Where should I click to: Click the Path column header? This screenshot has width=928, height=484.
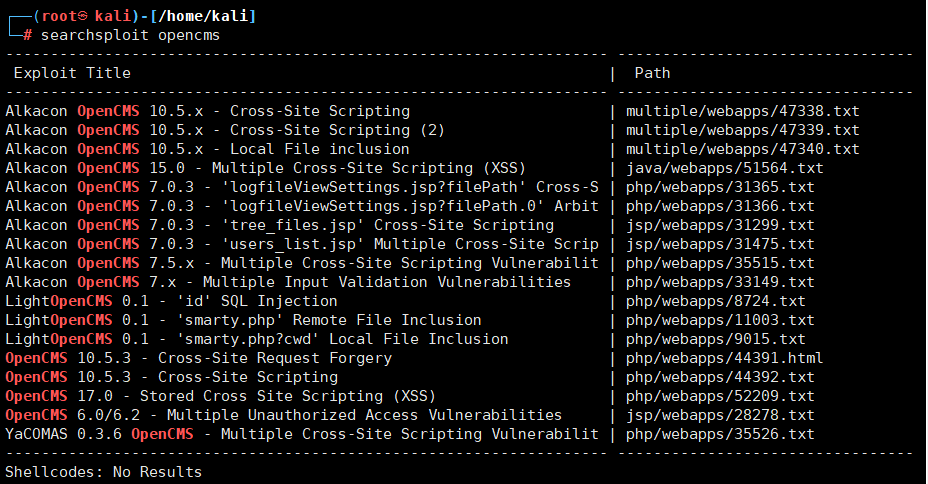(652, 73)
